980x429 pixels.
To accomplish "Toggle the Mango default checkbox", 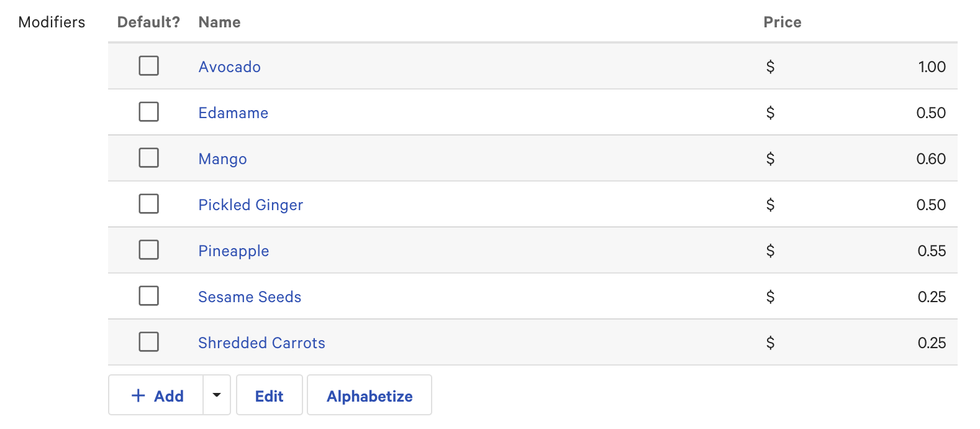I will click(x=148, y=158).
